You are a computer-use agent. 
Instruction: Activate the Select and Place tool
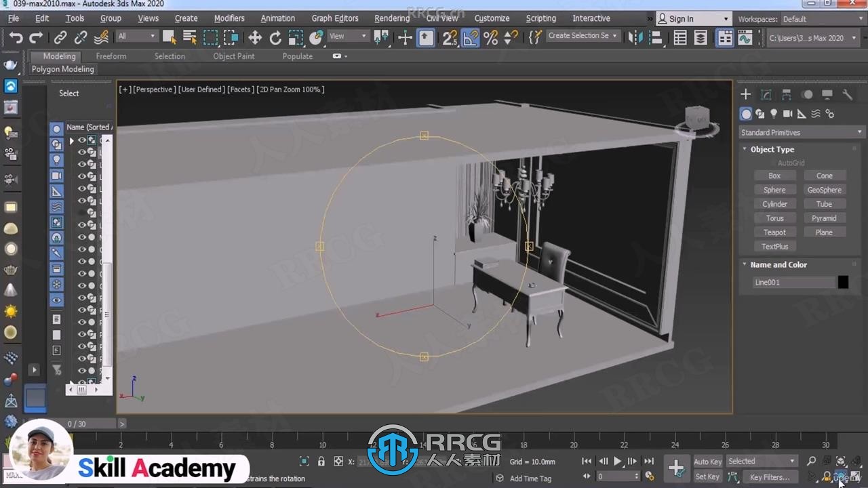click(316, 38)
